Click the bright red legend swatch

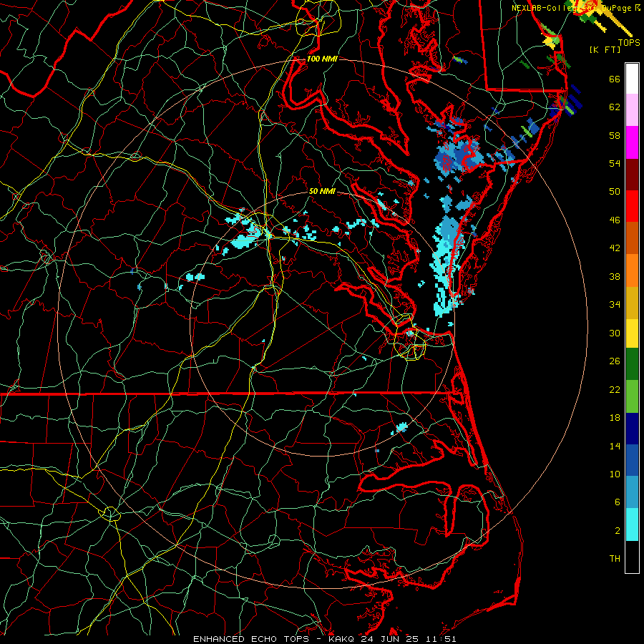point(632,206)
